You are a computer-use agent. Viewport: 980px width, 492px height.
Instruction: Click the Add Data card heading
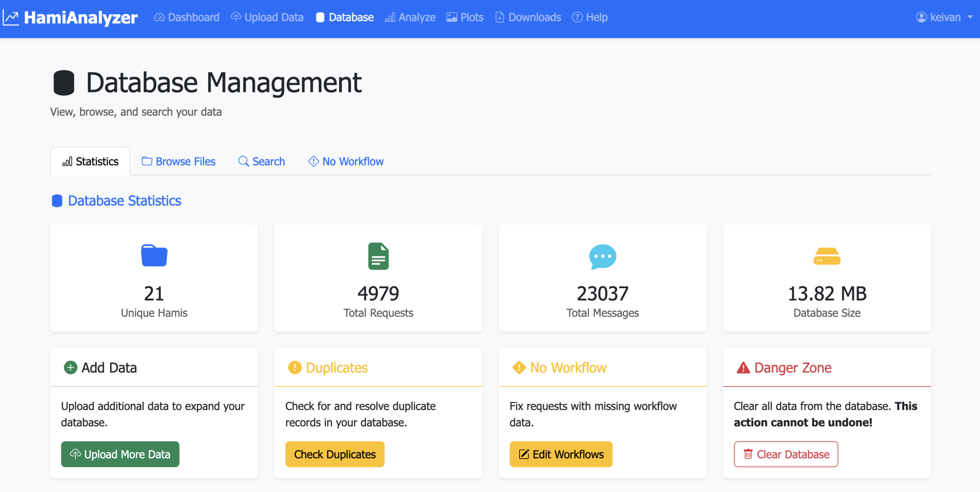pos(109,367)
